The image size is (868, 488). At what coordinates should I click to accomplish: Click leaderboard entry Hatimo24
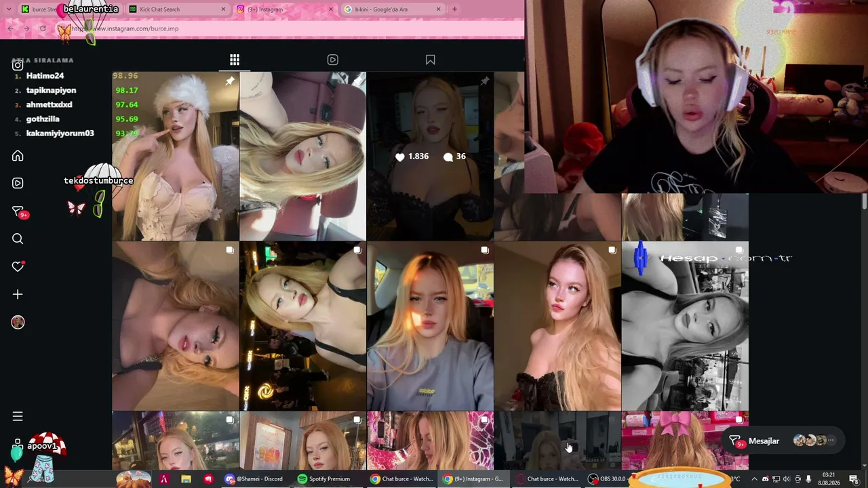click(x=45, y=76)
